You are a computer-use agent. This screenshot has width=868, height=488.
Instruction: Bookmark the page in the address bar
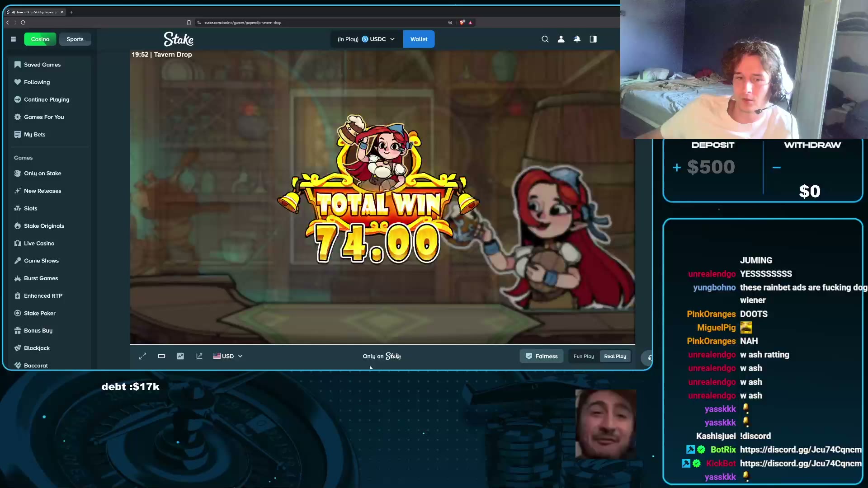[x=189, y=23]
